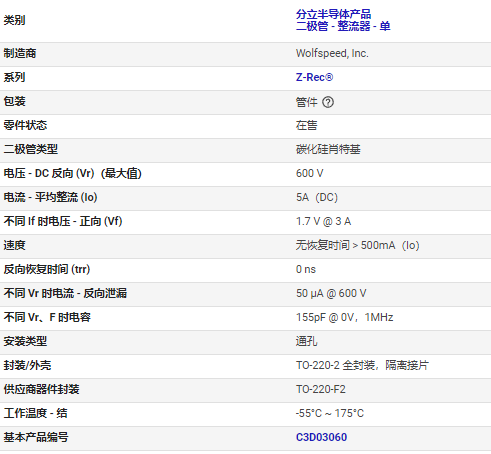491x454 pixels.
Task: Open the Z-Rec® series link
Action: pos(314,77)
